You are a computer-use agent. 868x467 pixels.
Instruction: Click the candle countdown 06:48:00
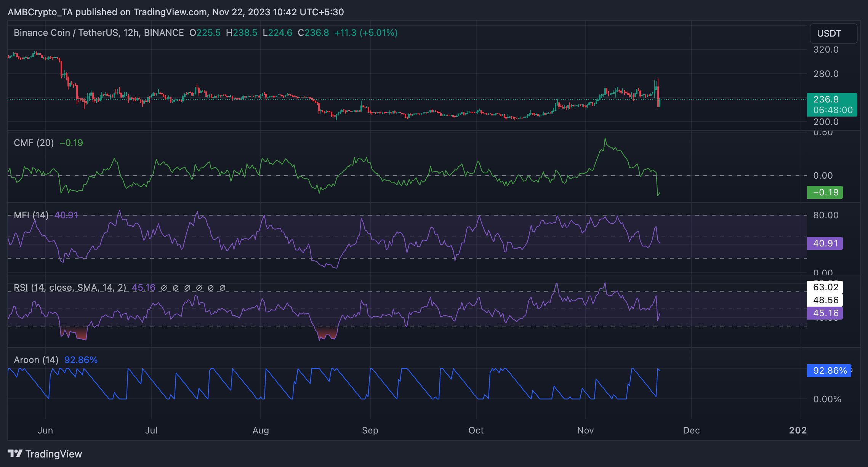point(833,110)
